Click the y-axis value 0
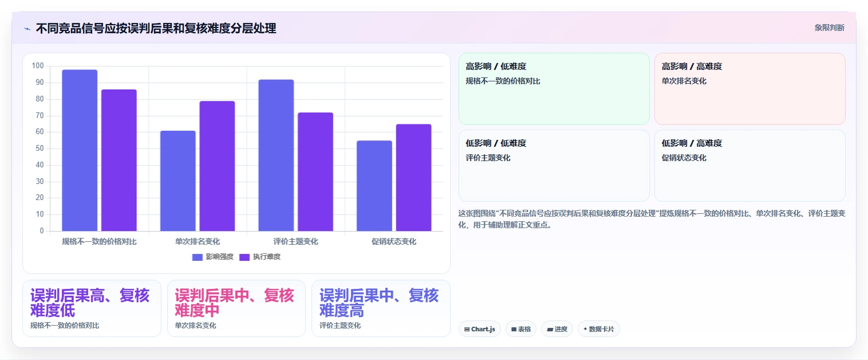868x360 pixels. click(42, 231)
